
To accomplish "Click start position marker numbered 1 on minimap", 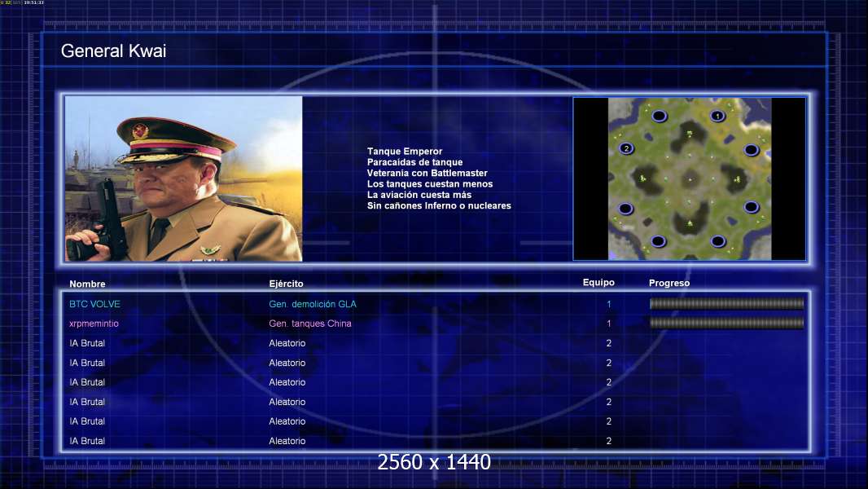I will 717,116.
